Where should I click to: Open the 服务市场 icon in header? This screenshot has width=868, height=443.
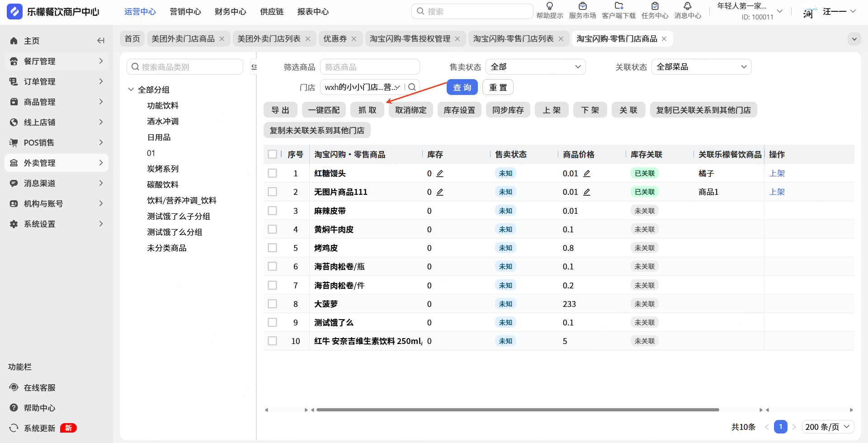(582, 6)
